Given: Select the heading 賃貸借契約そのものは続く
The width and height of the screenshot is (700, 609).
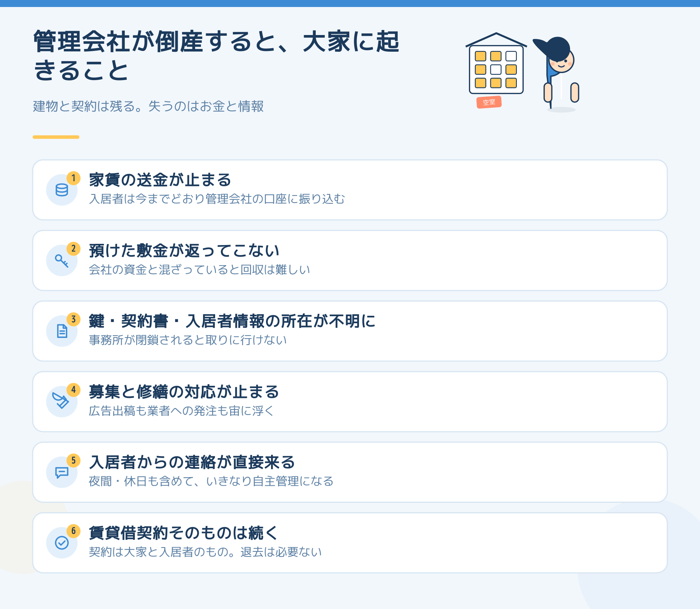Looking at the screenshot, I should pyautogui.click(x=183, y=533).
